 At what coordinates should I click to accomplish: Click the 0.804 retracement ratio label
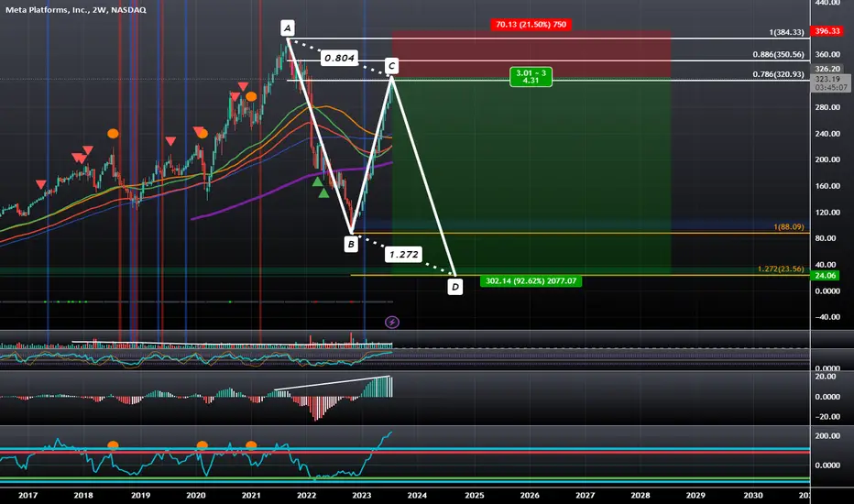[339, 58]
